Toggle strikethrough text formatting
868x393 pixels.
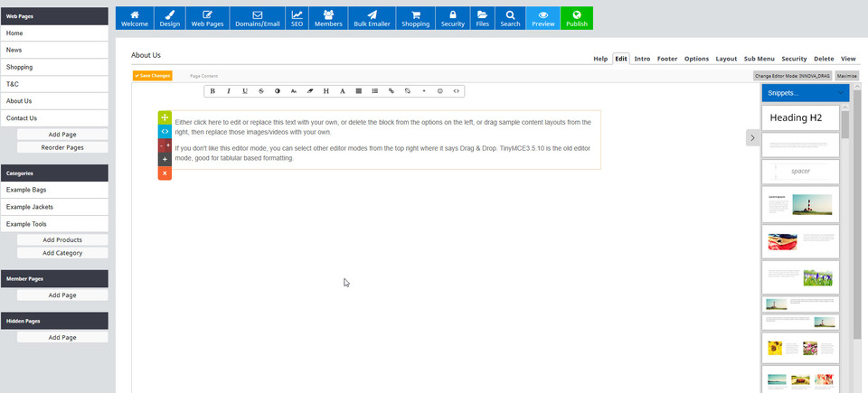click(x=261, y=91)
